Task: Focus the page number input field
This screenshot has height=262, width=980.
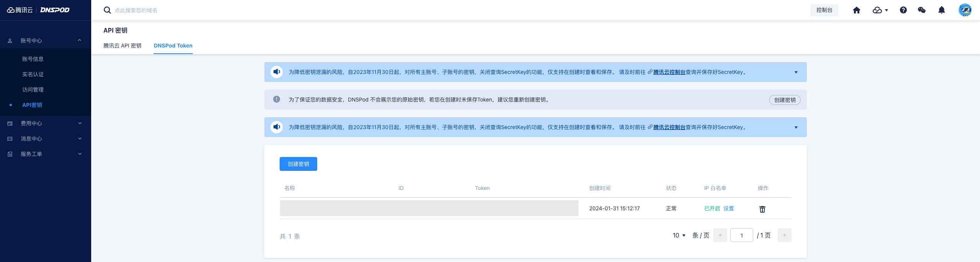Action: (742, 235)
